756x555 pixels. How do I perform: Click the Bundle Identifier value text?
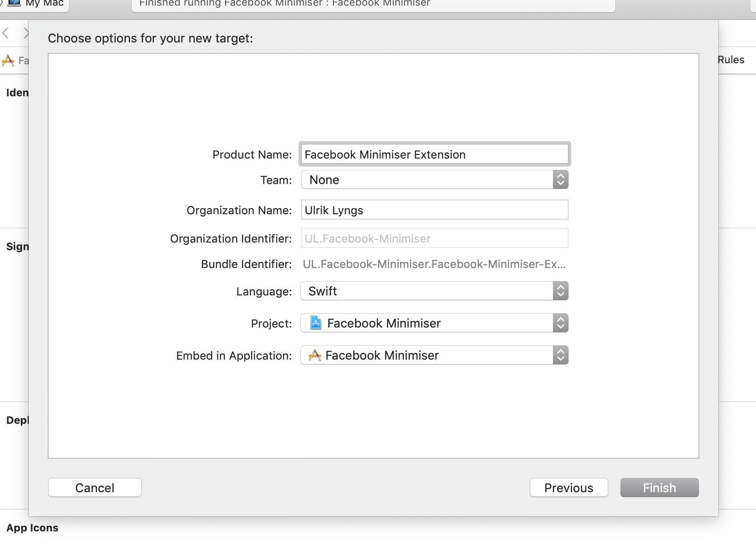434,264
